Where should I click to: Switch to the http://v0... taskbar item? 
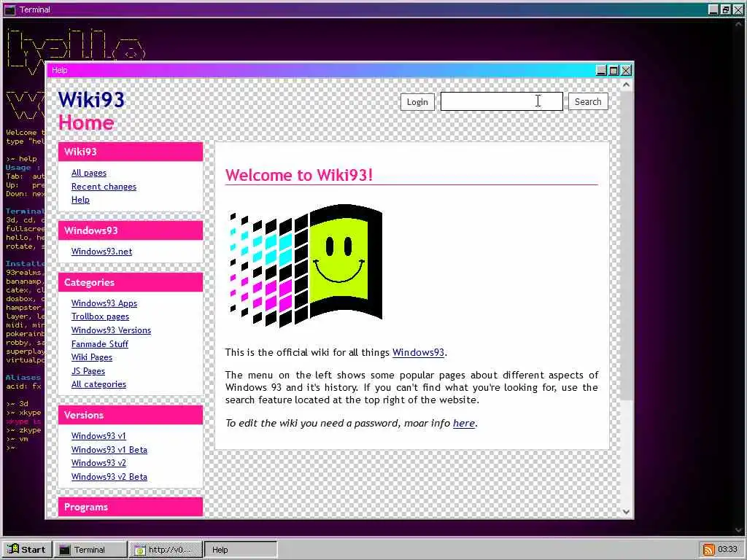coord(166,550)
